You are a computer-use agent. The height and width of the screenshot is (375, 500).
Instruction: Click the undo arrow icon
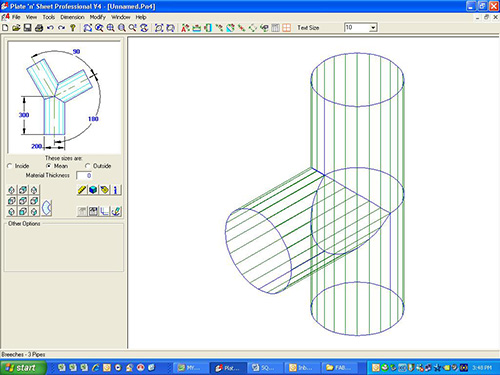coord(50,28)
